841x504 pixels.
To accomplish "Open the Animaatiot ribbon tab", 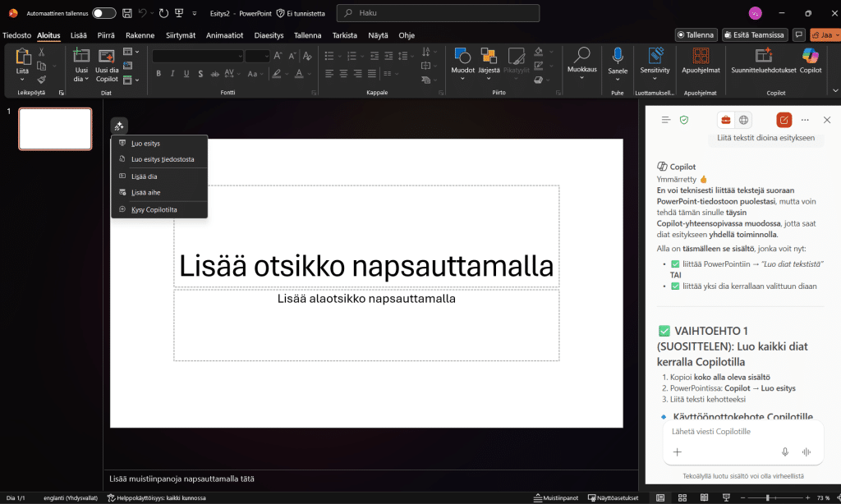I will [x=224, y=35].
